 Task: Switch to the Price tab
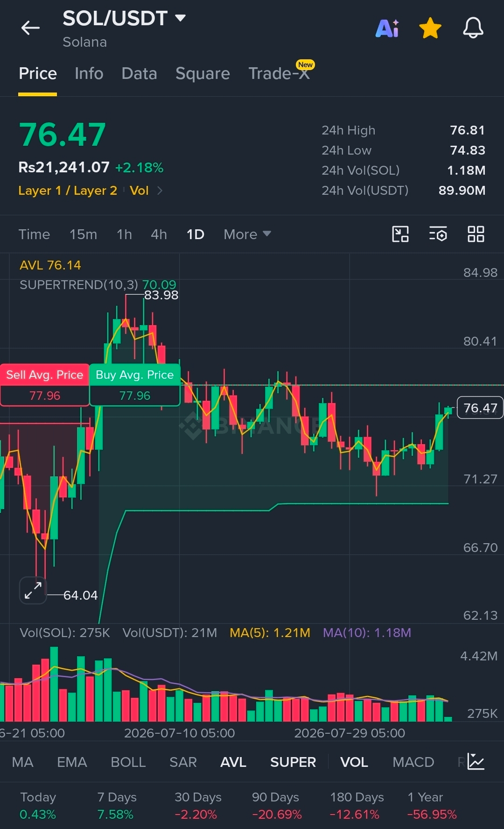tap(38, 74)
